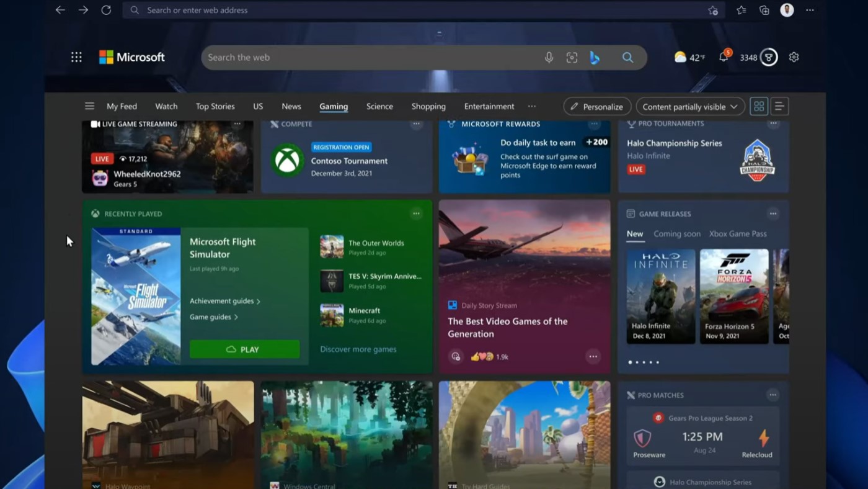868x489 pixels.
Task: Go back using browser back arrow
Action: click(x=60, y=10)
